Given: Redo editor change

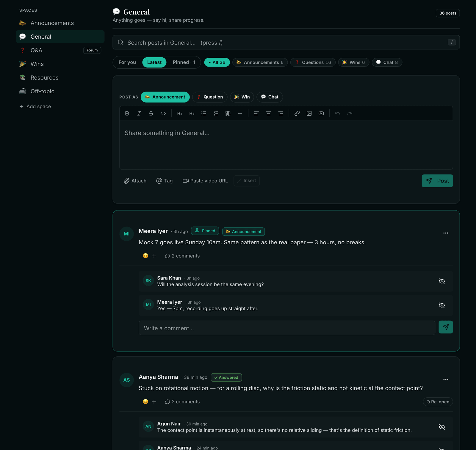Looking at the screenshot, I should pyautogui.click(x=350, y=113).
